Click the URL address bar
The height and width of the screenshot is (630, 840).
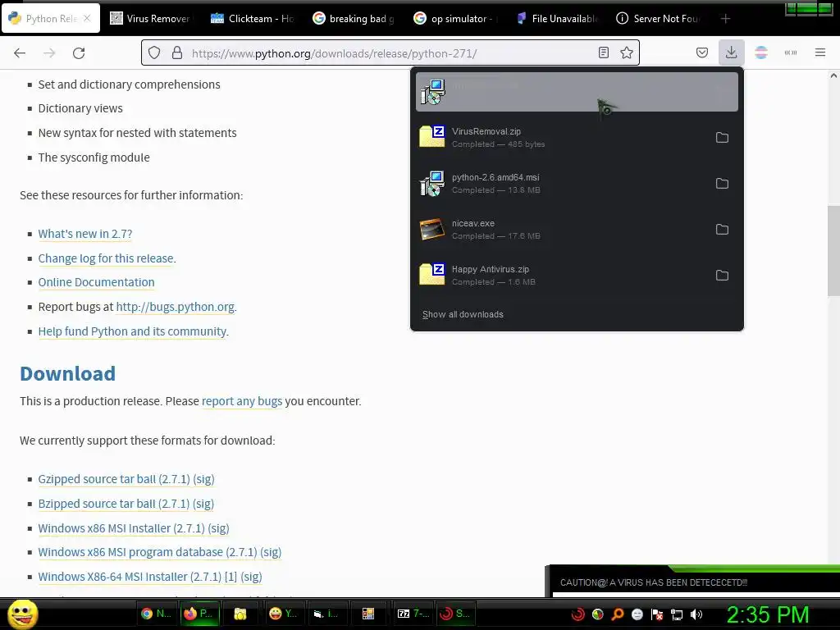(x=391, y=53)
